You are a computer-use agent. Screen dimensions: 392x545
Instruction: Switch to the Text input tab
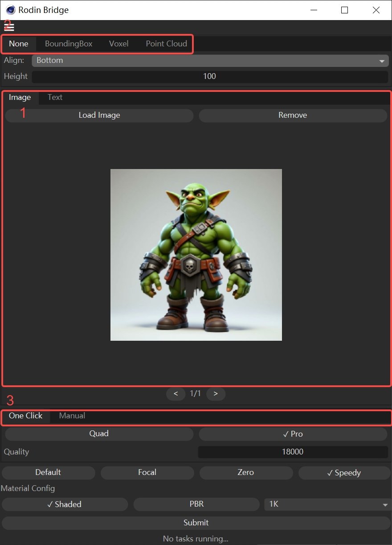(x=55, y=97)
